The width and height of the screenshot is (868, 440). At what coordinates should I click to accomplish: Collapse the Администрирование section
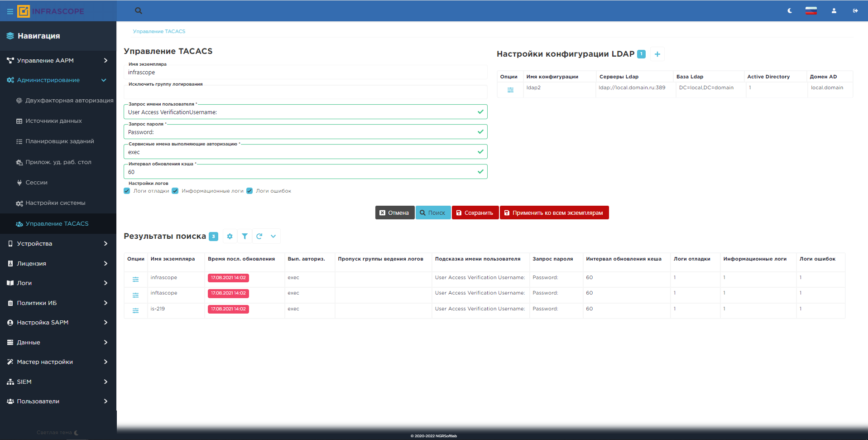coord(58,80)
